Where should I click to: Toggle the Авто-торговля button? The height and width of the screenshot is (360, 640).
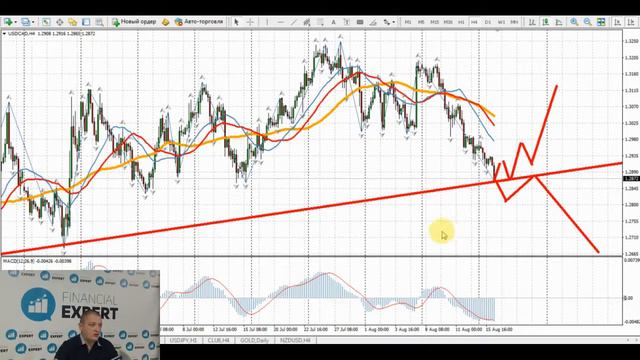(x=199, y=22)
